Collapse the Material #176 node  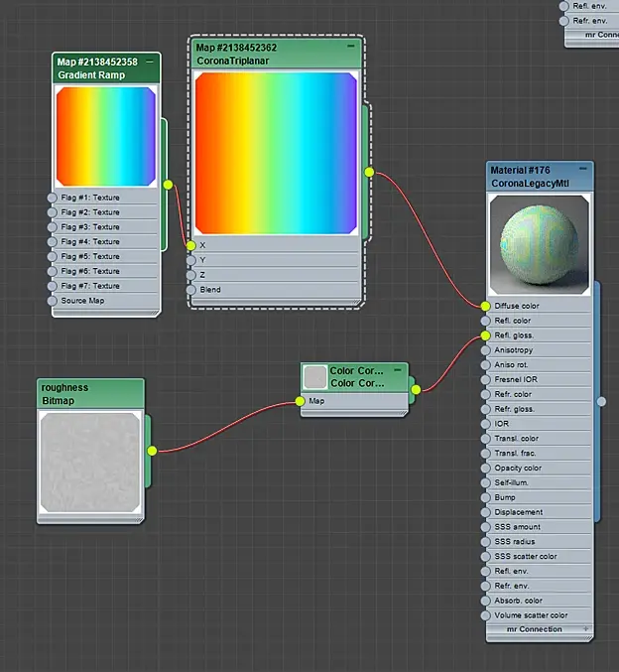point(583,169)
